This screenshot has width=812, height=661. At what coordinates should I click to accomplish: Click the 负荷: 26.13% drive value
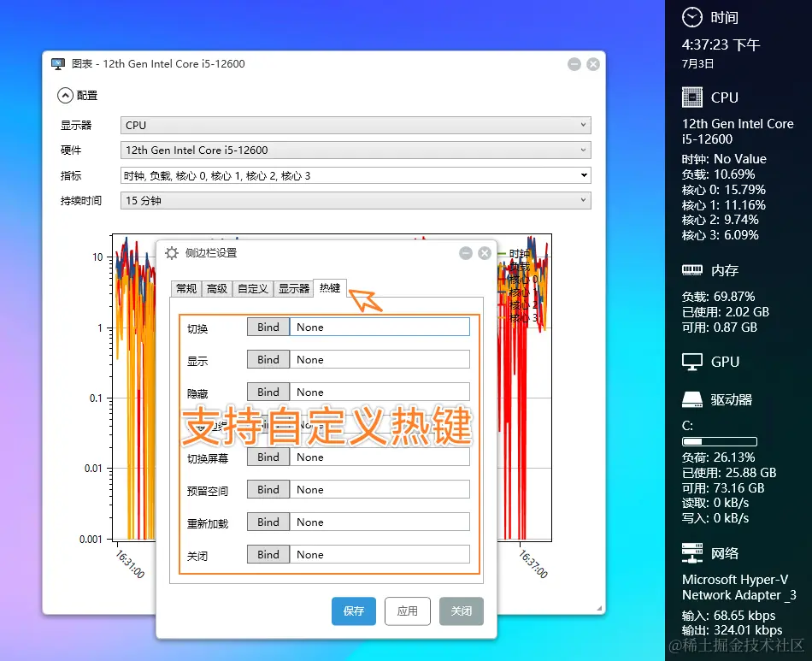coord(718,458)
